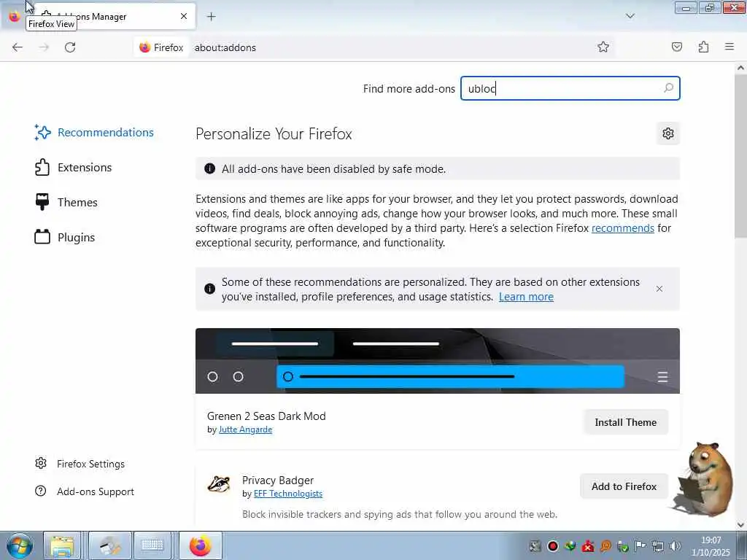Click the scrollbar down arrow
This screenshot has height=560, width=747.
click(x=740, y=525)
